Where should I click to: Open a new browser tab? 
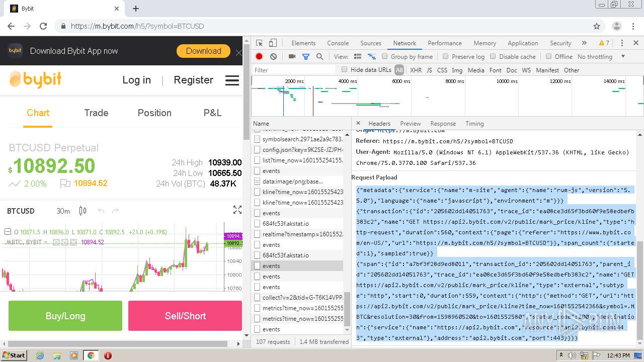pyautogui.click(x=136, y=9)
